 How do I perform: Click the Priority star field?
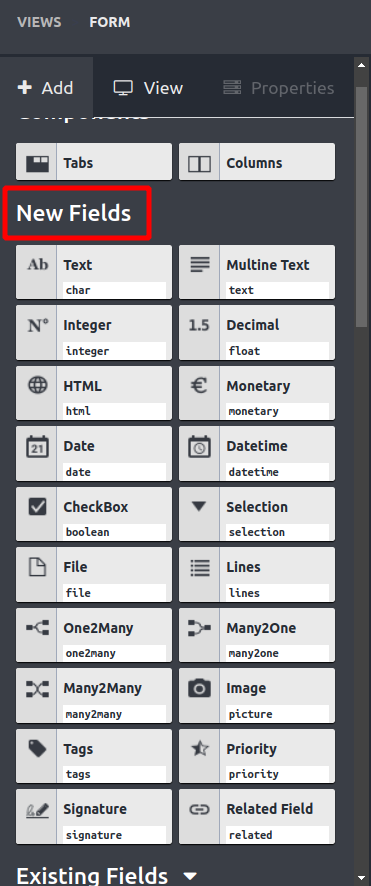(257, 756)
